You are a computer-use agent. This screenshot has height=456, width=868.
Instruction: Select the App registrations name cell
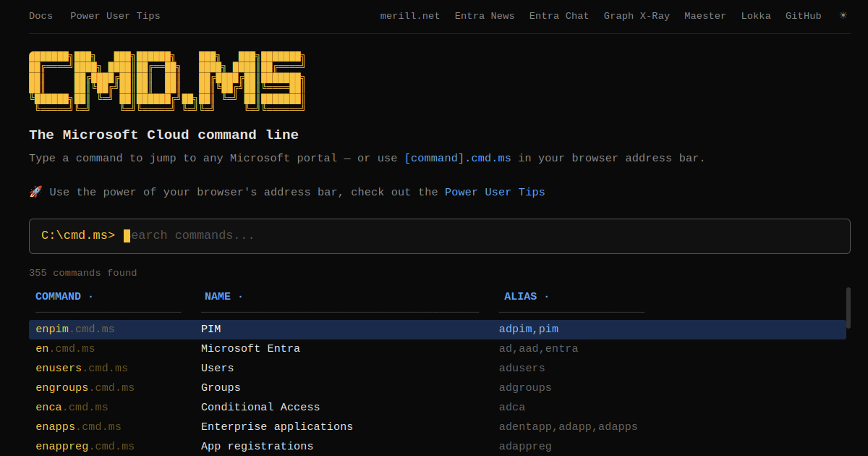point(258,447)
